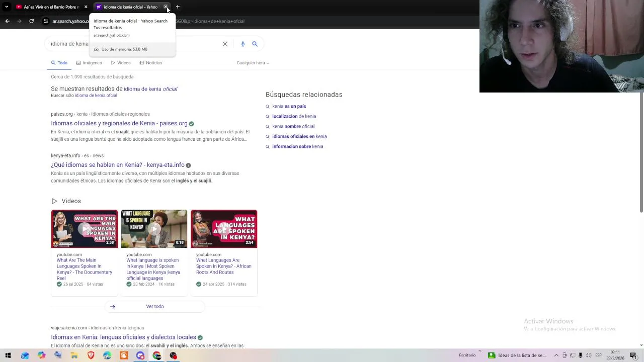The width and height of the screenshot is (644, 362).
Task: Go back to the previous page
Action: coord(7,21)
